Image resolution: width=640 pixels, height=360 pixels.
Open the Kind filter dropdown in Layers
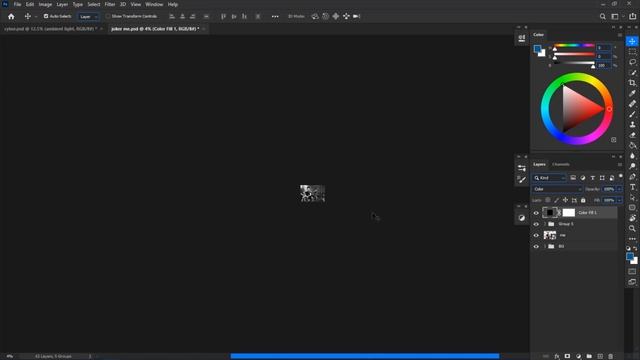549,178
